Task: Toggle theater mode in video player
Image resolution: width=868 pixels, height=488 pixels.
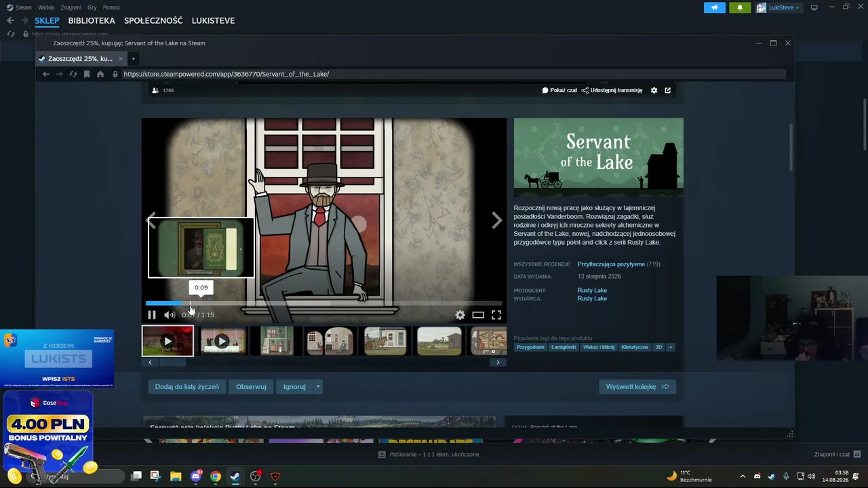Action: (478, 314)
